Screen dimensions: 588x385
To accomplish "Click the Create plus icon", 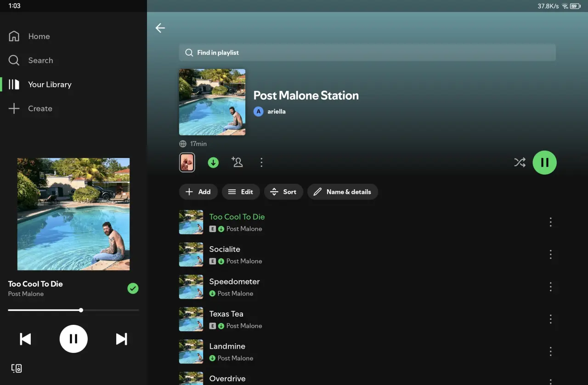I will tap(14, 108).
